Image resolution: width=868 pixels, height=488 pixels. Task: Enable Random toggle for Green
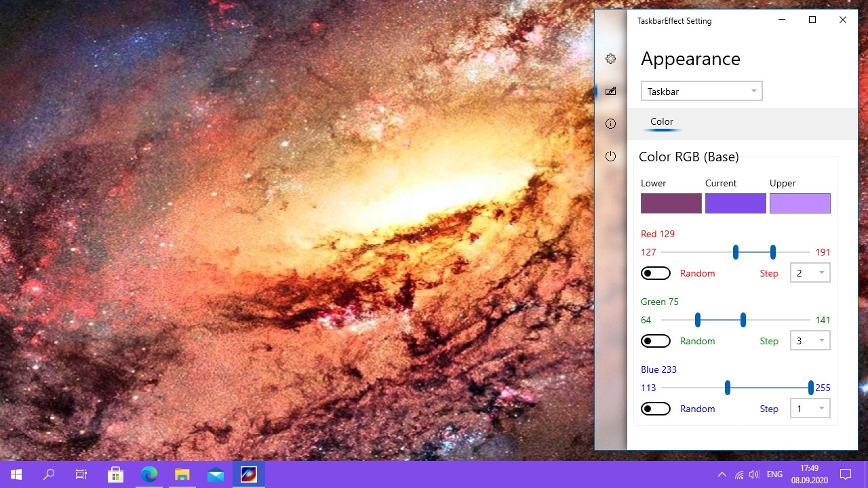[656, 341]
